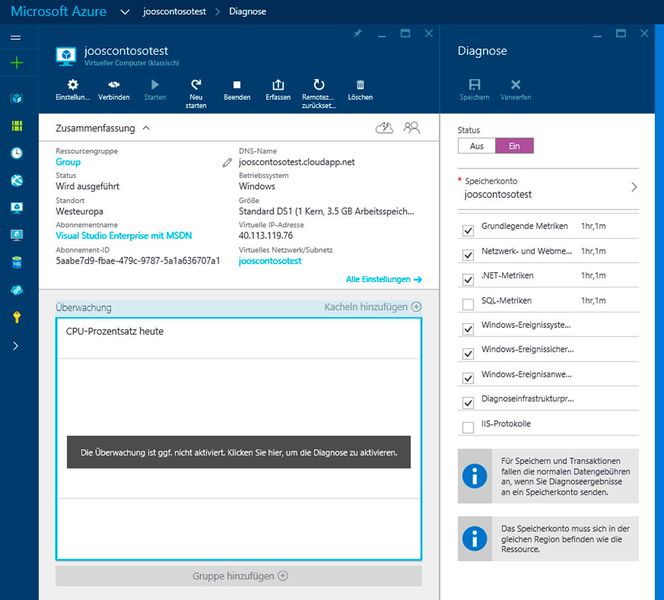The height and width of the screenshot is (600, 664).
Task: Open the Speicherkonto selection chevron
Action: pyautogui.click(x=633, y=187)
